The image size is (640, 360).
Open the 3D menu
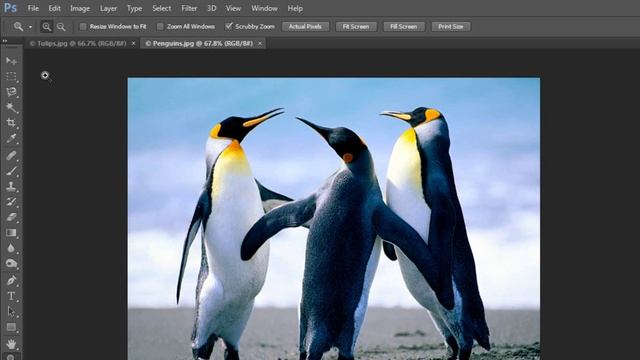coord(211,8)
